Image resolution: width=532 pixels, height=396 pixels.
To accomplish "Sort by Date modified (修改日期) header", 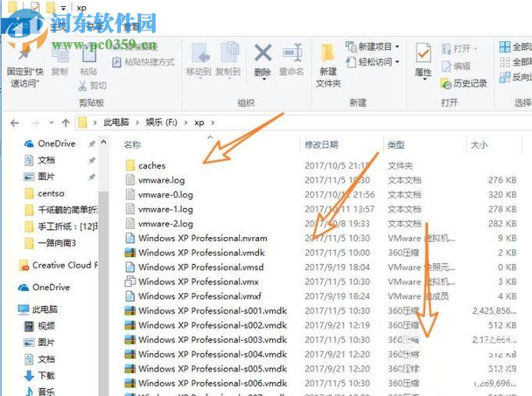I will (x=321, y=145).
